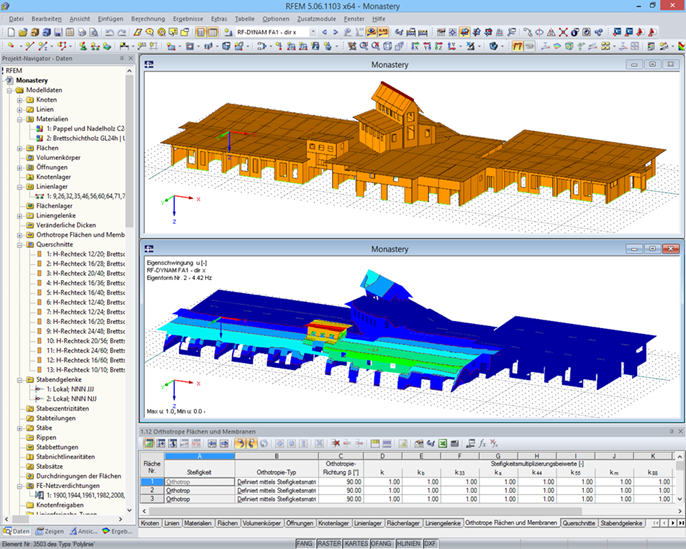Click the zoom window magnifier icon
The width and height of the screenshot is (686, 549).
pyautogui.click(x=364, y=45)
